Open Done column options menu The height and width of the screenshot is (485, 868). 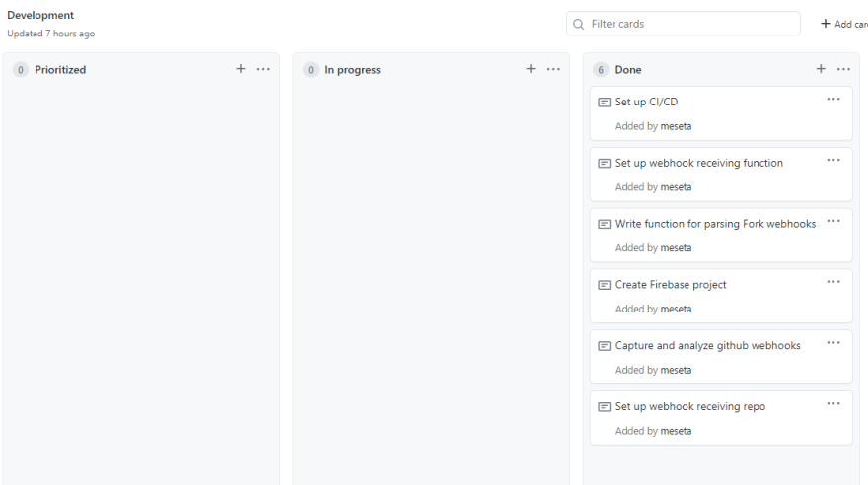coord(843,69)
